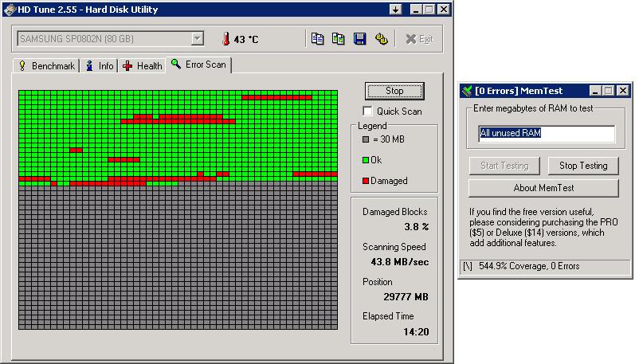This screenshot has width=639, height=364.
Task: Click the red Damaged legend swatch
Action: pos(366,181)
